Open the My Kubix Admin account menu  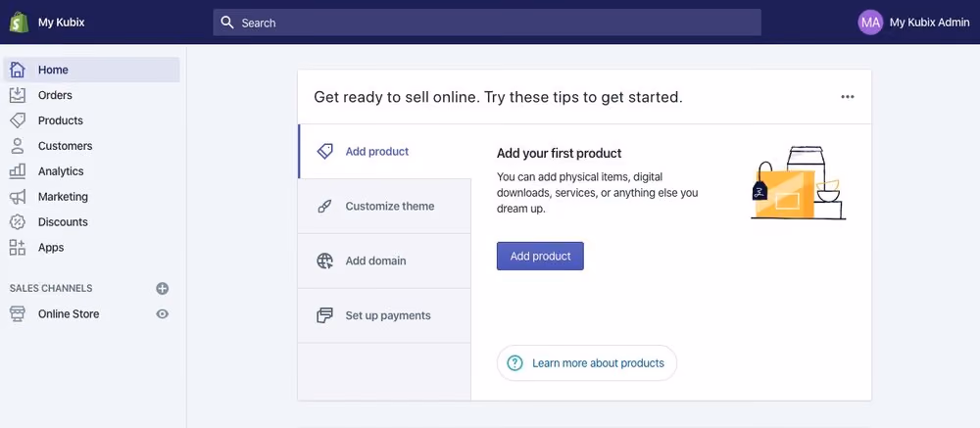tap(913, 23)
